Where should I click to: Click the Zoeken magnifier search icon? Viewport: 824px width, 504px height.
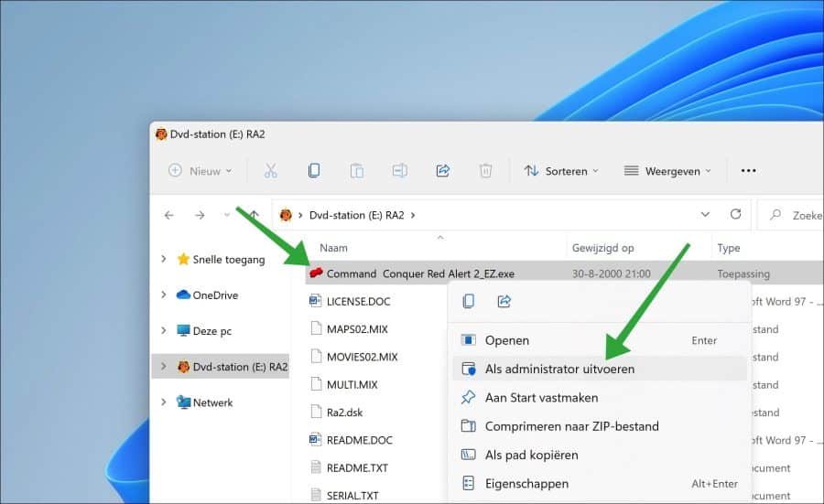[775, 215]
